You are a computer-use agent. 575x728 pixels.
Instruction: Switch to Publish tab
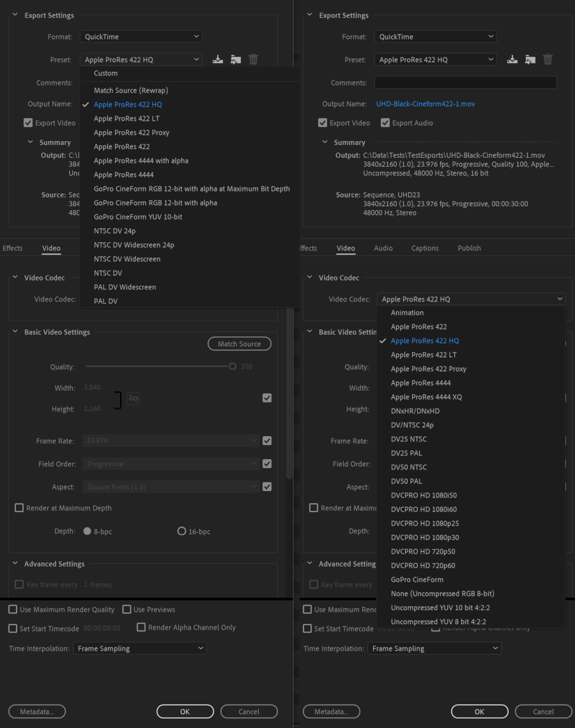(x=469, y=248)
